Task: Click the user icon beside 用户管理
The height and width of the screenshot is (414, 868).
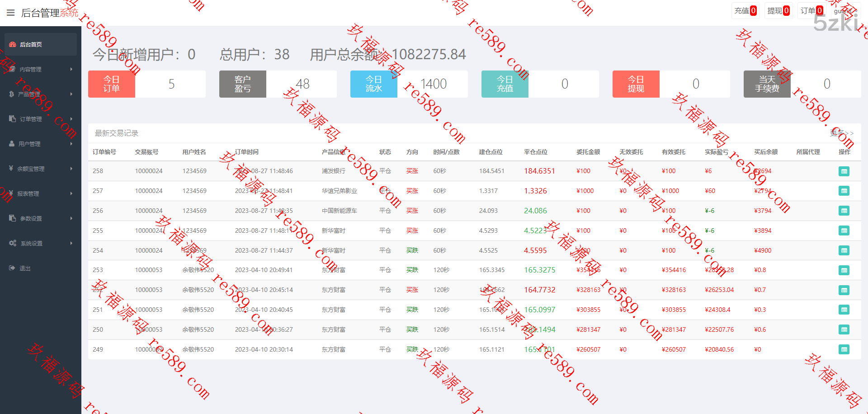Action: [x=12, y=144]
